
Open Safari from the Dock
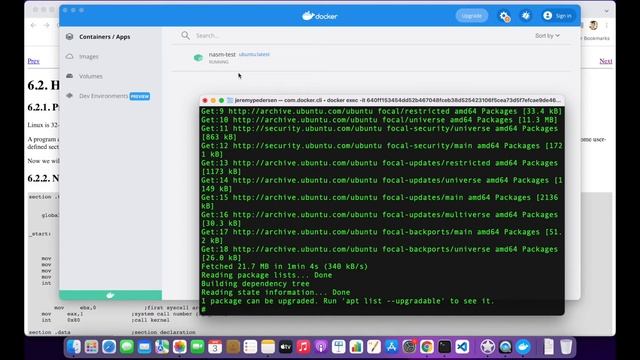tap(109, 347)
